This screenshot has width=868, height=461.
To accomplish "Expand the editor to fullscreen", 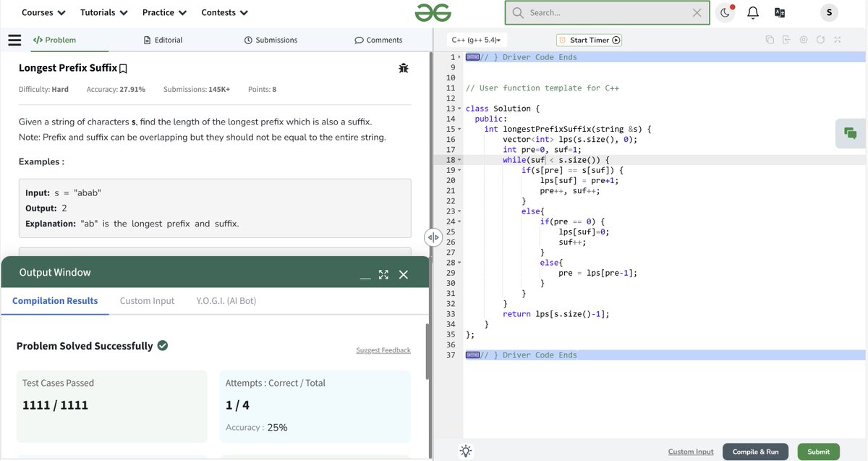I will tap(837, 40).
